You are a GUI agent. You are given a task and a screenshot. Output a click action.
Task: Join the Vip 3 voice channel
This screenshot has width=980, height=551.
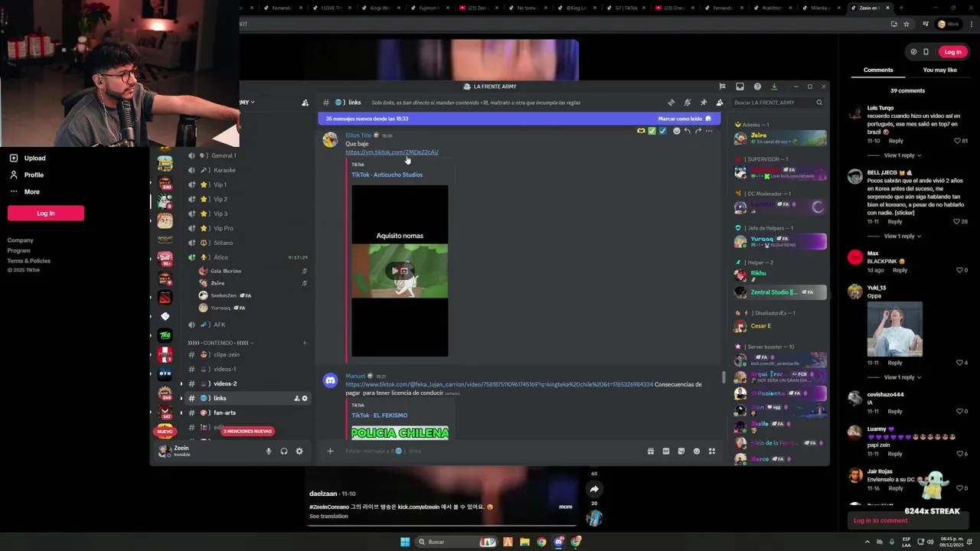point(250,214)
